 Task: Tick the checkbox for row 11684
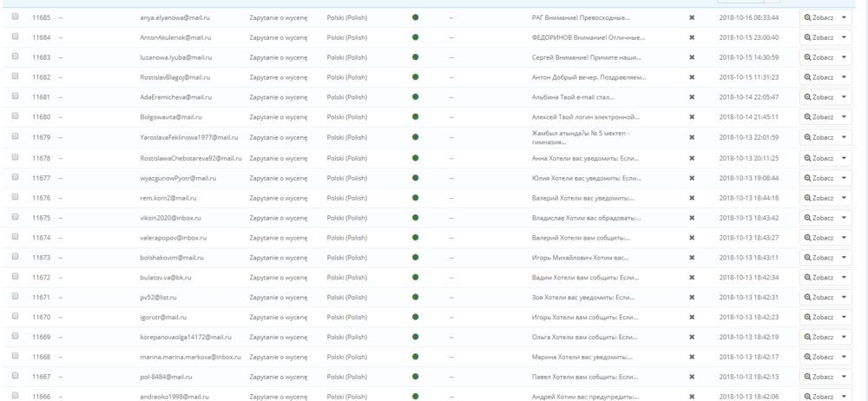(16, 36)
